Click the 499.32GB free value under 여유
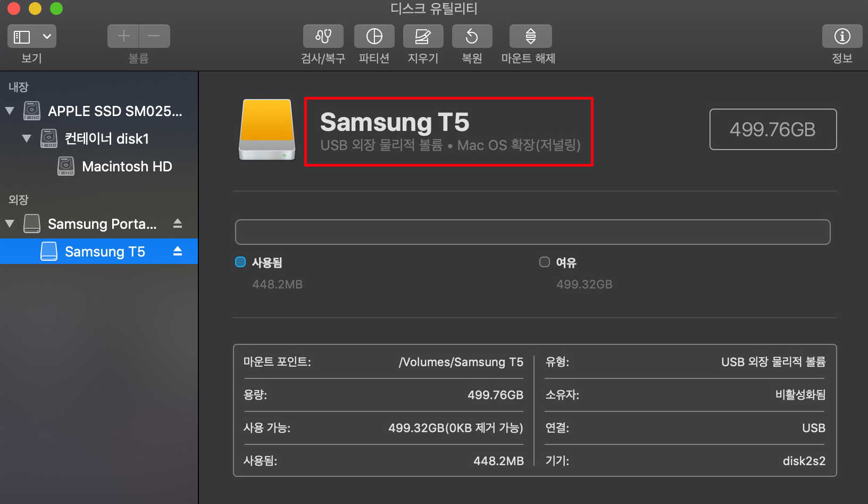868x504 pixels. [x=584, y=284]
